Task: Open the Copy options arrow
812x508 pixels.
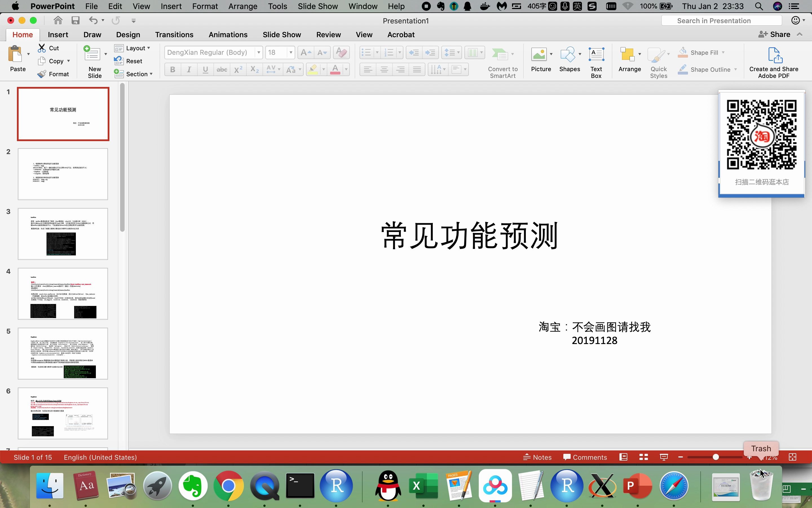Action: [69, 61]
